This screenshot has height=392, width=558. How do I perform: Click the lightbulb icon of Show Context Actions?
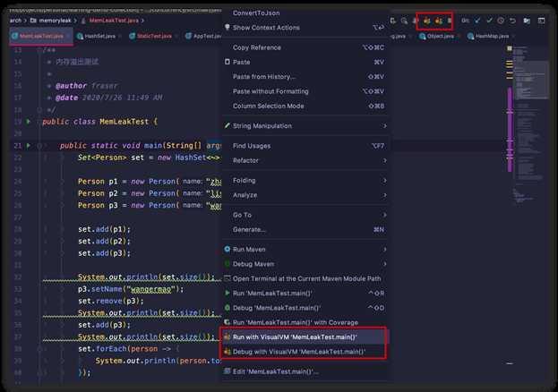(x=227, y=28)
